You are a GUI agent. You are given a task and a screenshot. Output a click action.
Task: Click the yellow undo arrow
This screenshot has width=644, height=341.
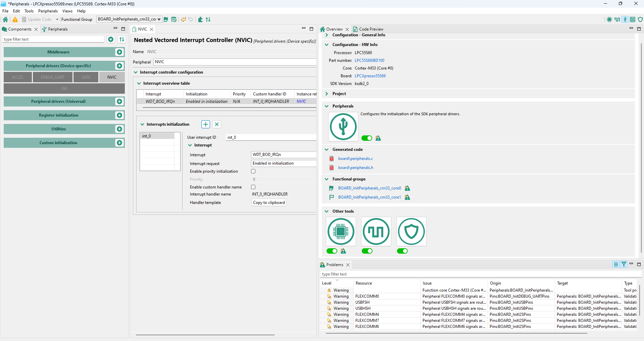pyautogui.click(x=184, y=19)
